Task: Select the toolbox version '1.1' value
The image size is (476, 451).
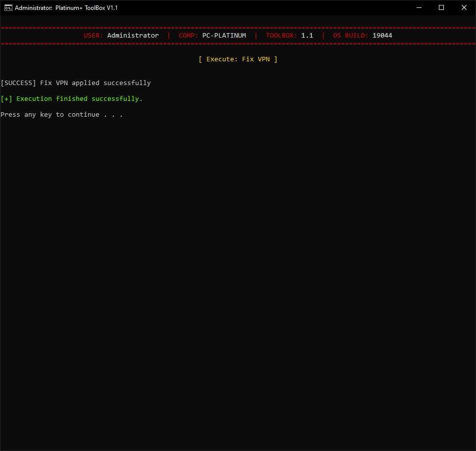Action: click(x=307, y=36)
